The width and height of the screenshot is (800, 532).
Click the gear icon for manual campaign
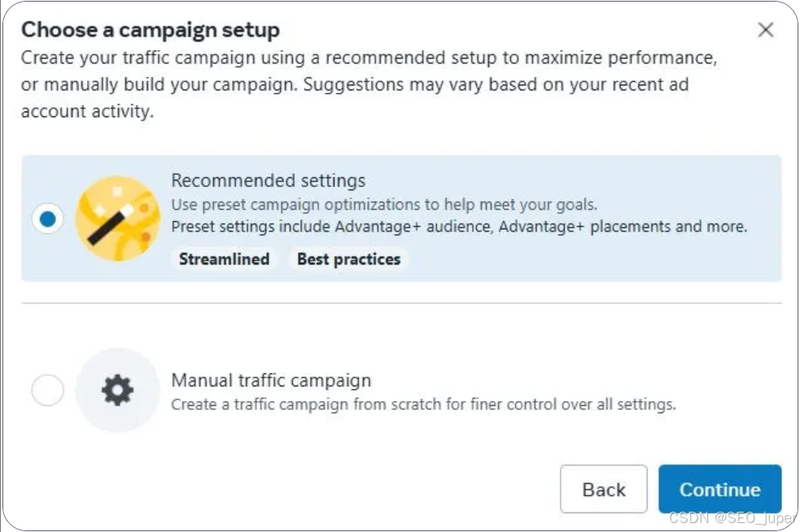point(117,391)
